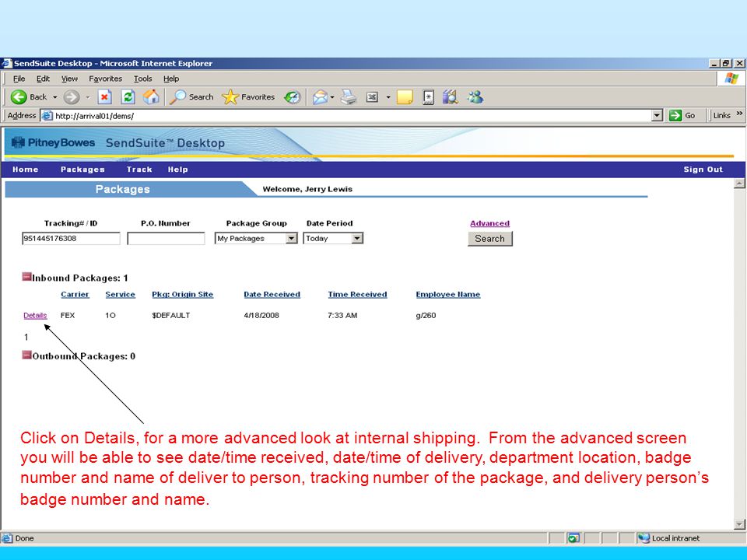Click the Windows flag logo
747x560 pixels.
point(731,79)
